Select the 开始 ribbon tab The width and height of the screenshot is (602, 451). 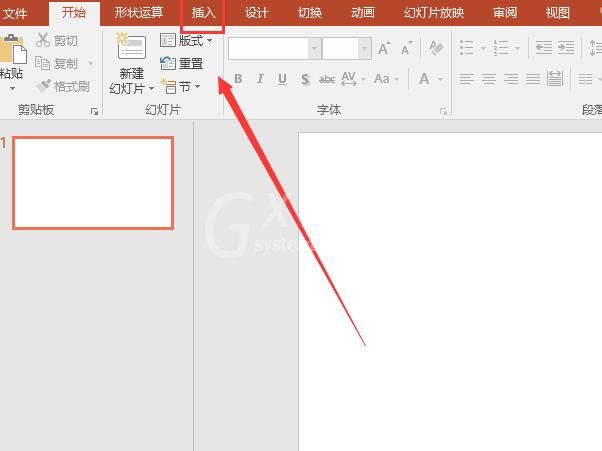74,13
